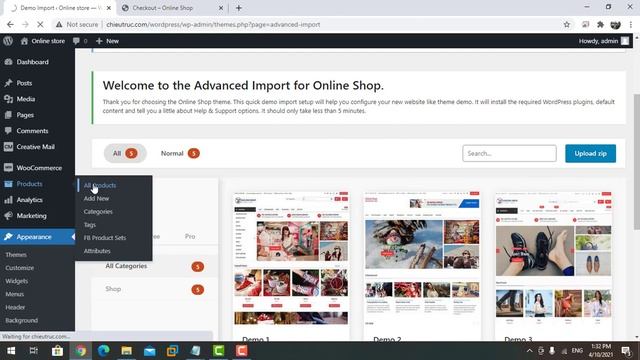This screenshot has height=360, width=640.
Task: Click the address bar URL
Action: click(213, 24)
